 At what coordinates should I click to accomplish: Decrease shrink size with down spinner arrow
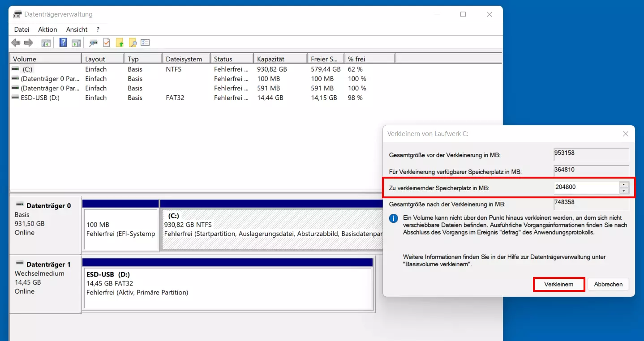[x=624, y=191]
